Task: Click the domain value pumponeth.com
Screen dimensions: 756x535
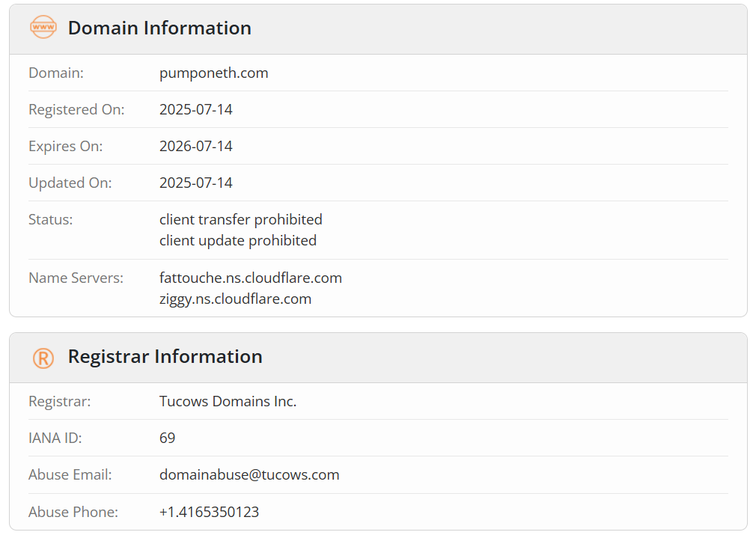Action: [213, 73]
